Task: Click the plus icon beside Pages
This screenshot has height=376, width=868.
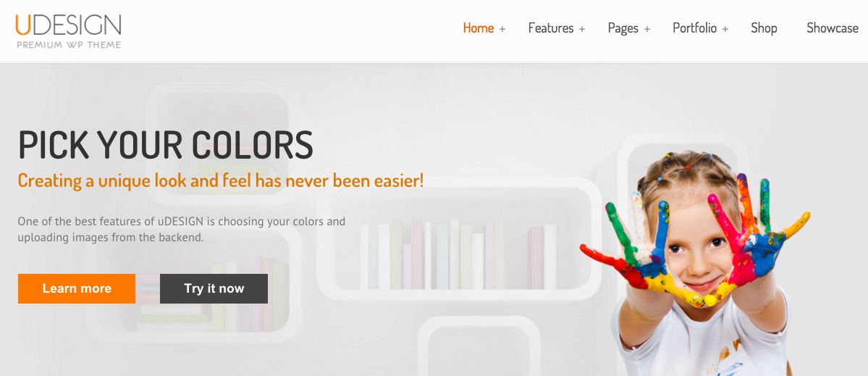Action: point(646,30)
